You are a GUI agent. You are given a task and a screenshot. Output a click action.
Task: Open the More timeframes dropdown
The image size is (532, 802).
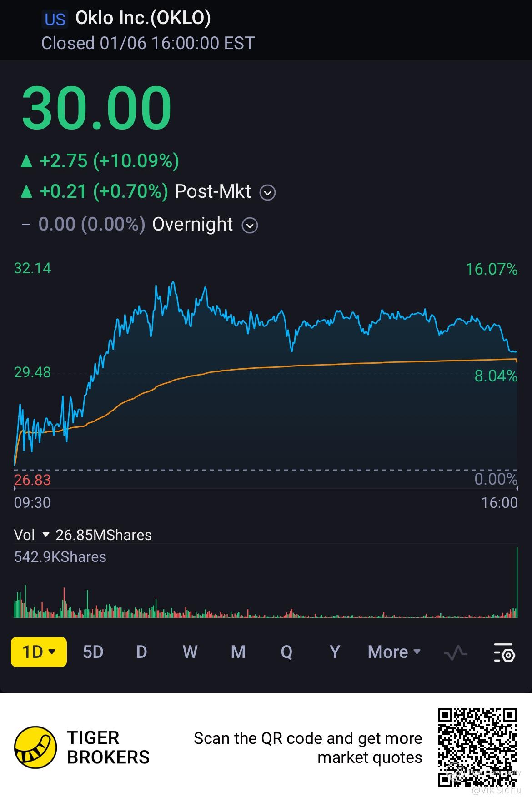[x=394, y=652]
